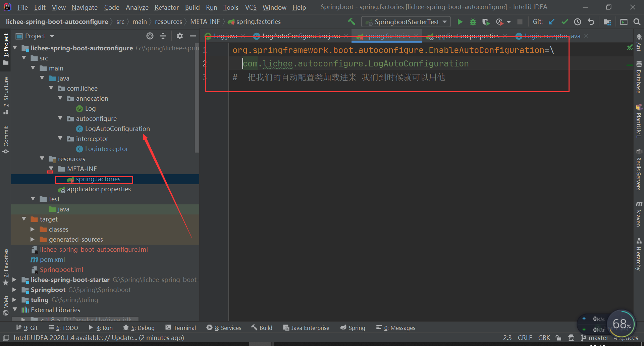Collapse the lichee-spring-boot-autoconfigure module
This screenshot has height=346, width=644.
(15, 48)
